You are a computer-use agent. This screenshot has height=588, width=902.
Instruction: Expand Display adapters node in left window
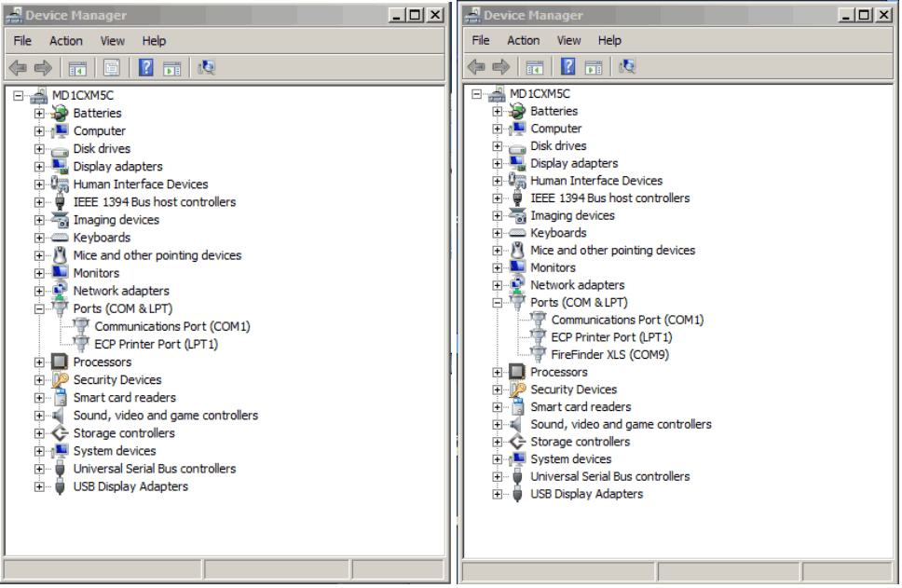39,167
